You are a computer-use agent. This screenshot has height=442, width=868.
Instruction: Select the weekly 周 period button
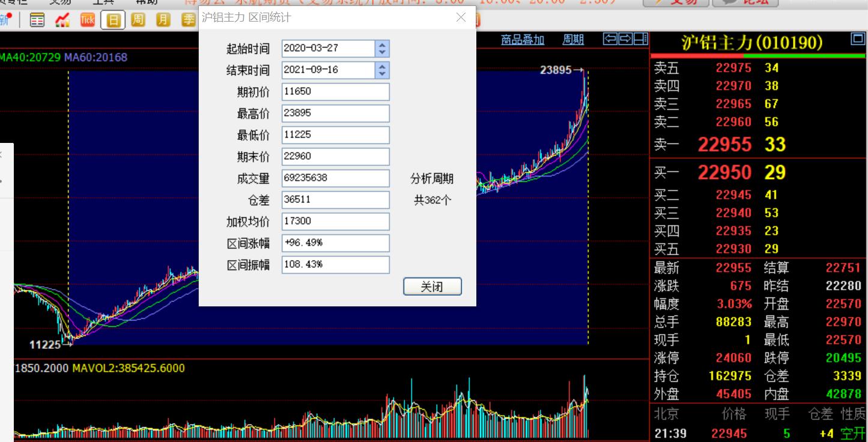tap(138, 20)
